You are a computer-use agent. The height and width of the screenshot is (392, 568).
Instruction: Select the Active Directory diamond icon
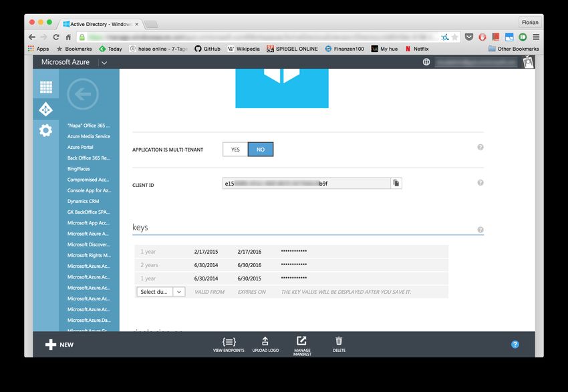[x=46, y=110]
